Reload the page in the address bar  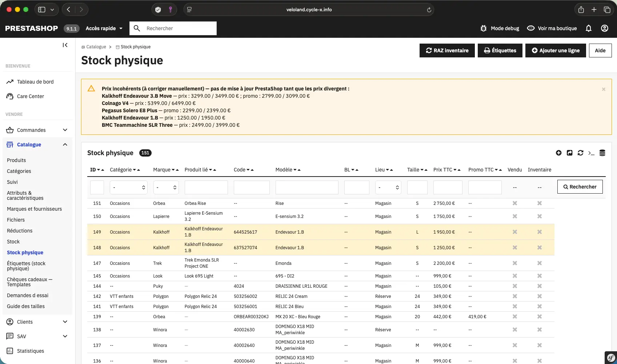click(x=429, y=10)
